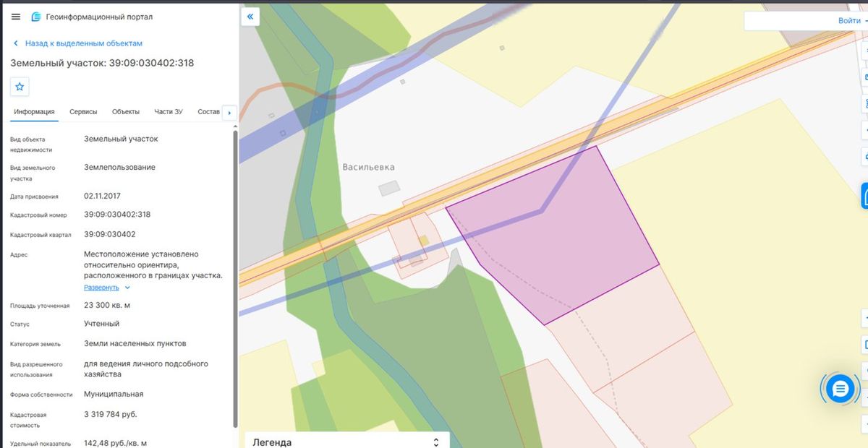Open the Части ЗУ tab
Screen dimensions: 868x448
tap(169, 112)
